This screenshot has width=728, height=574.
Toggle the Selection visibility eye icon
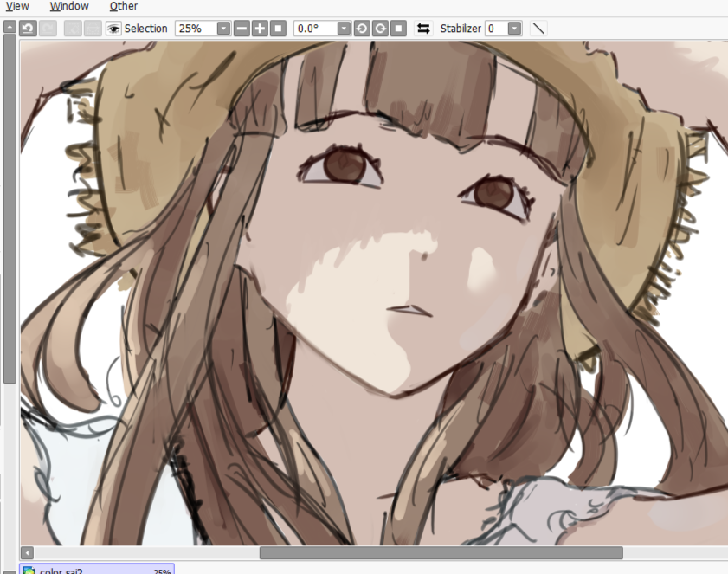click(x=113, y=29)
